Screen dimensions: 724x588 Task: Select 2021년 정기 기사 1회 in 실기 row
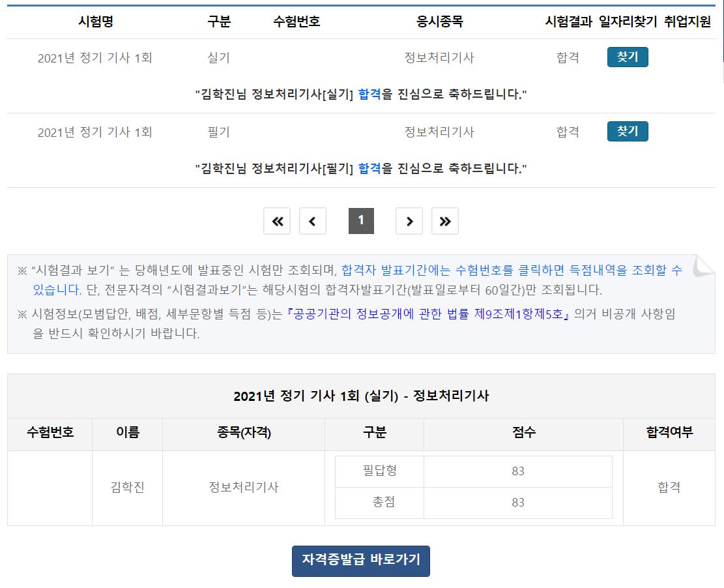[95, 58]
